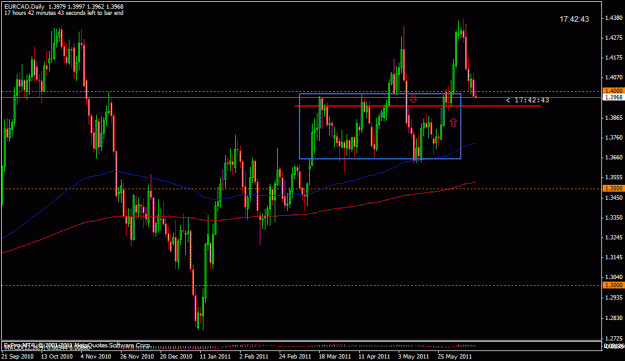Click the 1.3760 price axis label

point(614,138)
